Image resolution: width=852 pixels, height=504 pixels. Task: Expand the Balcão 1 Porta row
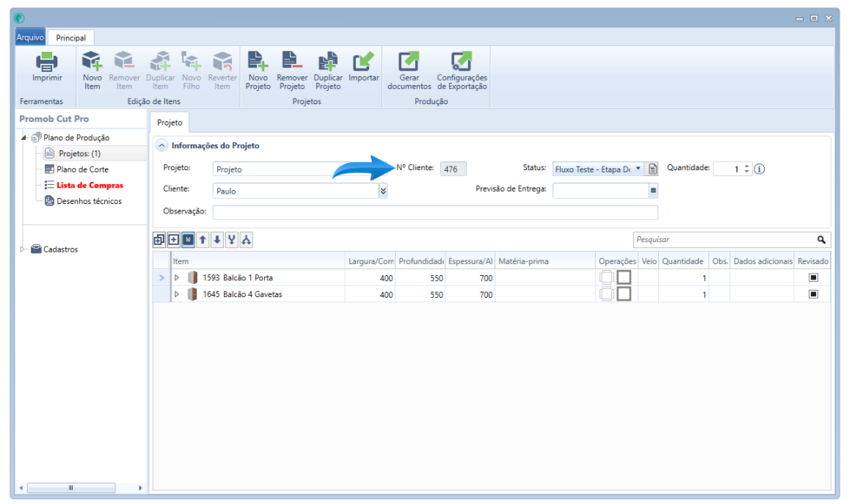click(x=177, y=277)
